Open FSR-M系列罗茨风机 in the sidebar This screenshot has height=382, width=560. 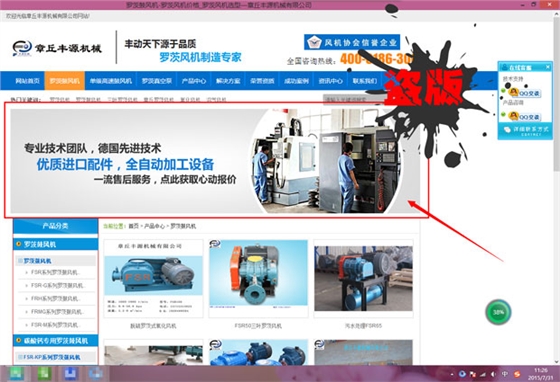point(56,325)
